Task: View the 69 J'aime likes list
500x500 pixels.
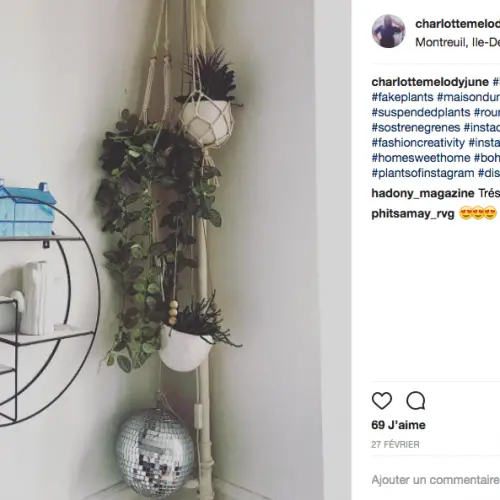Action: 398,425
